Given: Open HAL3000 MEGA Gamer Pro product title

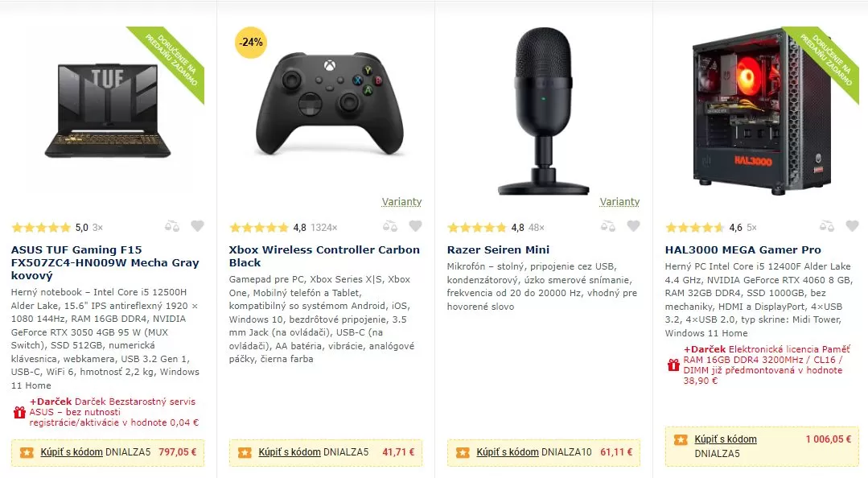Looking at the screenshot, I should coord(743,249).
